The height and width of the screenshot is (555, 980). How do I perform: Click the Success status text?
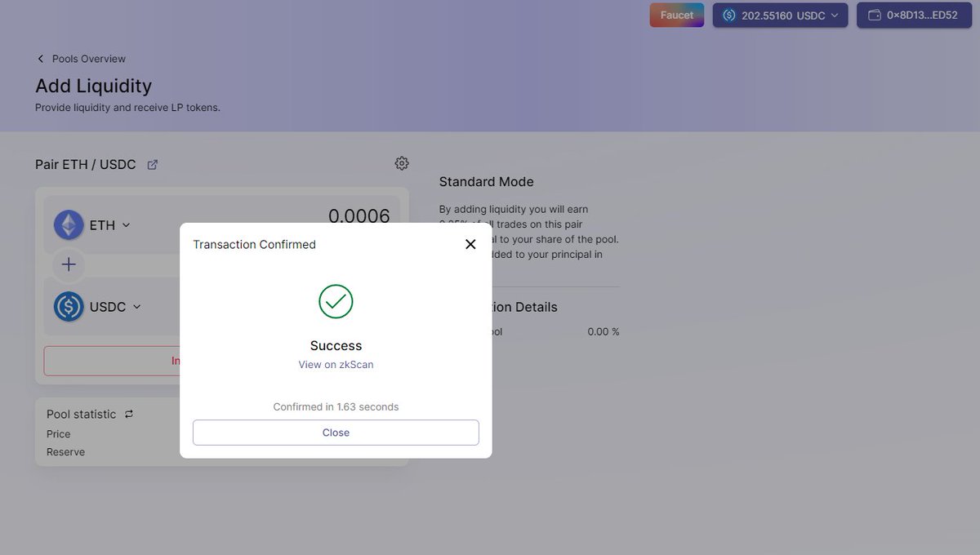pos(336,345)
